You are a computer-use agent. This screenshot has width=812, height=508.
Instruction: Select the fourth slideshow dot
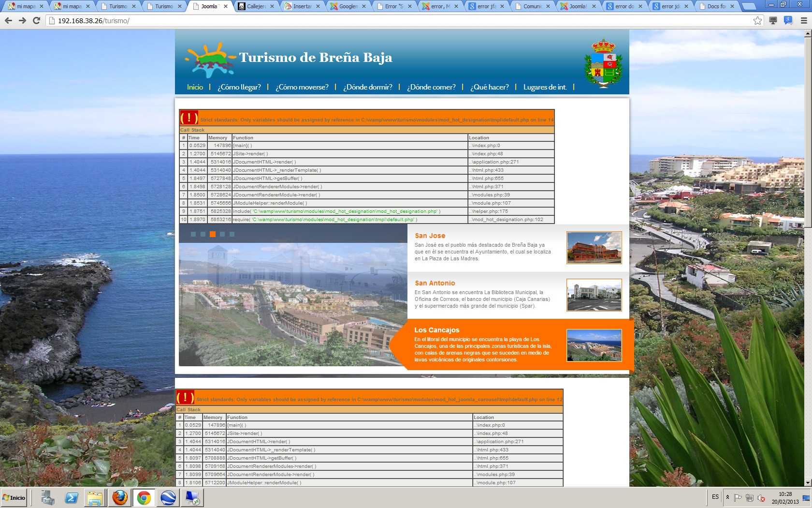click(x=222, y=234)
